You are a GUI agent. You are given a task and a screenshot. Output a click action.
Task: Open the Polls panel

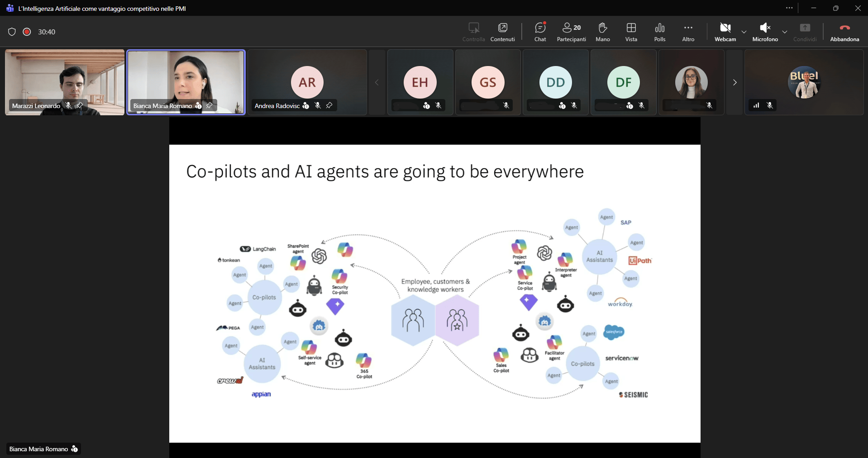click(659, 32)
